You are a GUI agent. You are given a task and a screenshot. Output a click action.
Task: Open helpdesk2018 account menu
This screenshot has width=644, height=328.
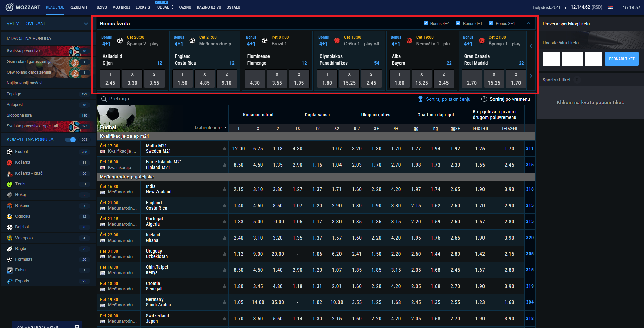click(565, 7)
